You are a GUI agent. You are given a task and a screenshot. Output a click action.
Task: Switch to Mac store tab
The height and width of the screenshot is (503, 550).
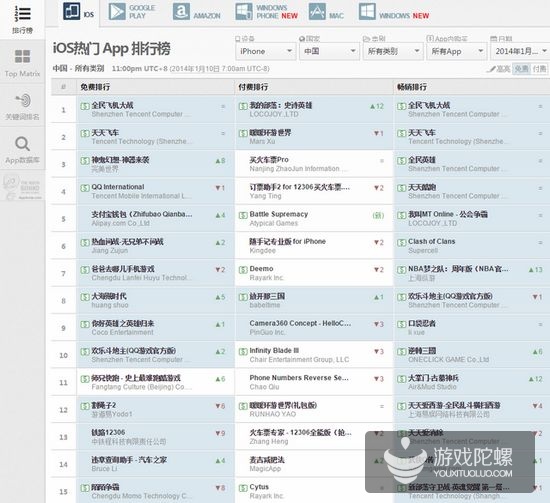coord(326,12)
